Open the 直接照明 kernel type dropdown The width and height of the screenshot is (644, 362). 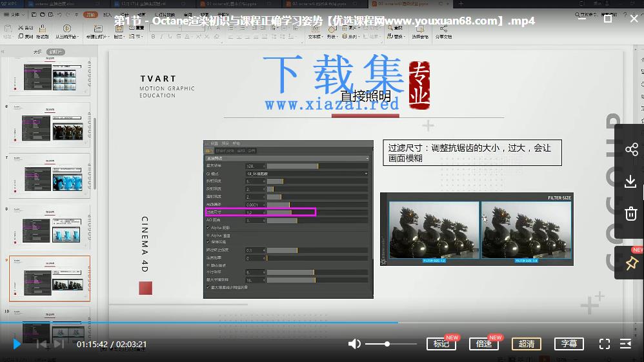[287, 158]
